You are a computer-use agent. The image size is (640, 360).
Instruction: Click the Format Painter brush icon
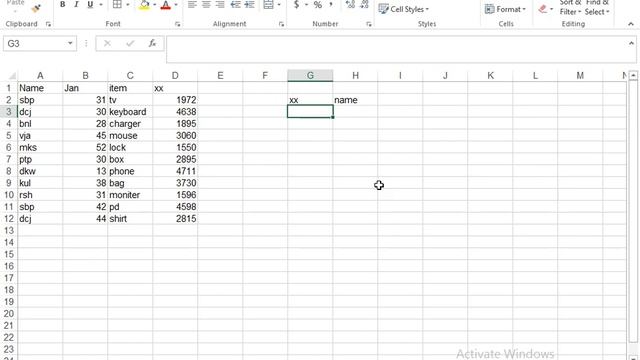36,7
